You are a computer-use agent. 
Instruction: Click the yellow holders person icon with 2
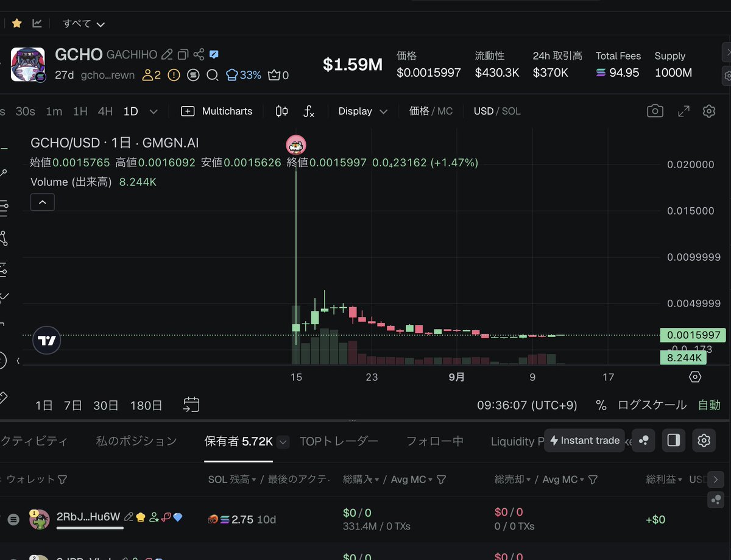pyautogui.click(x=152, y=75)
